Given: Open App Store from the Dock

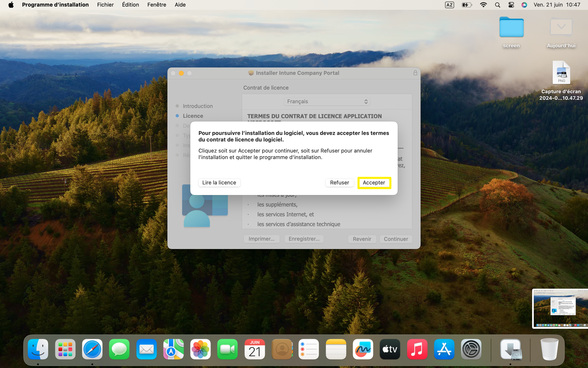Looking at the screenshot, I should [x=444, y=349].
